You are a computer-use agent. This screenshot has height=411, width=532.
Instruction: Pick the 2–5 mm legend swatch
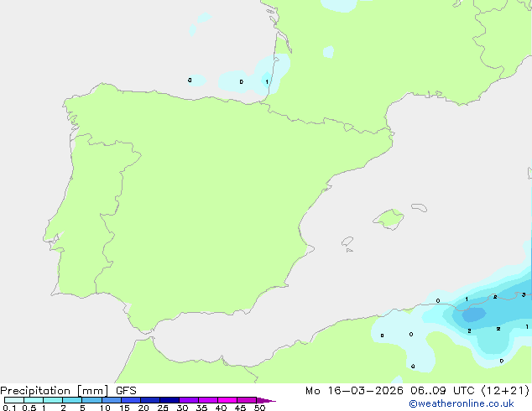tap(72, 400)
